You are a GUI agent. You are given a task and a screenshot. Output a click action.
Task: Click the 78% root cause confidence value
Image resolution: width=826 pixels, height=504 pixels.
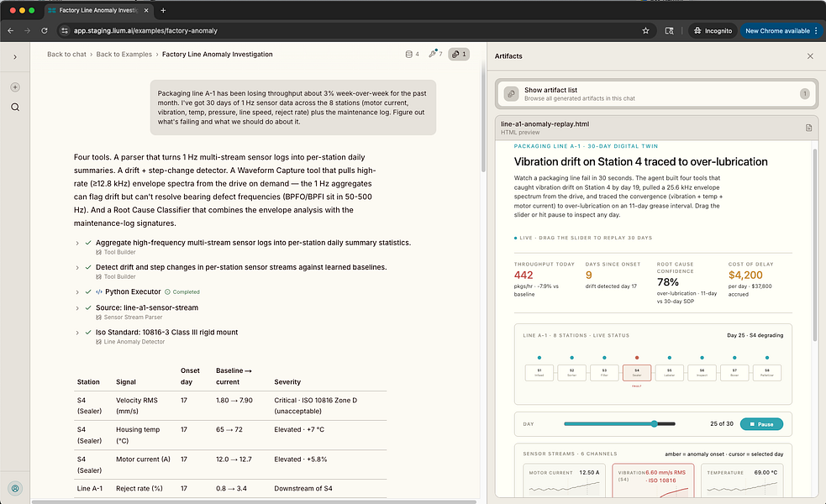click(x=667, y=282)
